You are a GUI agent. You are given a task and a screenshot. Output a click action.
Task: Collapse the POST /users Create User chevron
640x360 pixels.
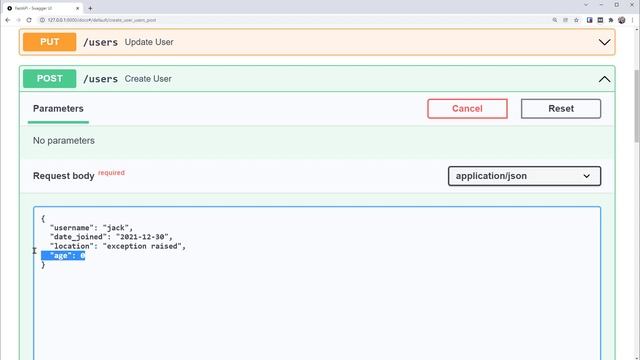coord(604,79)
